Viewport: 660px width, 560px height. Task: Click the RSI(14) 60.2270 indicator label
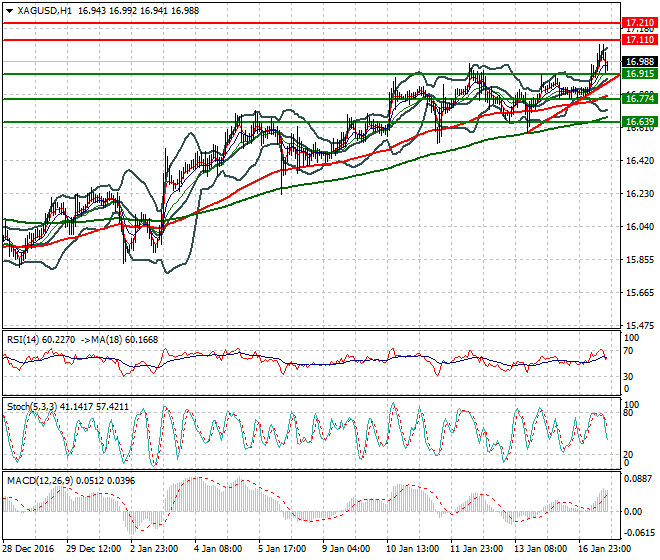pyautogui.click(x=41, y=340)
